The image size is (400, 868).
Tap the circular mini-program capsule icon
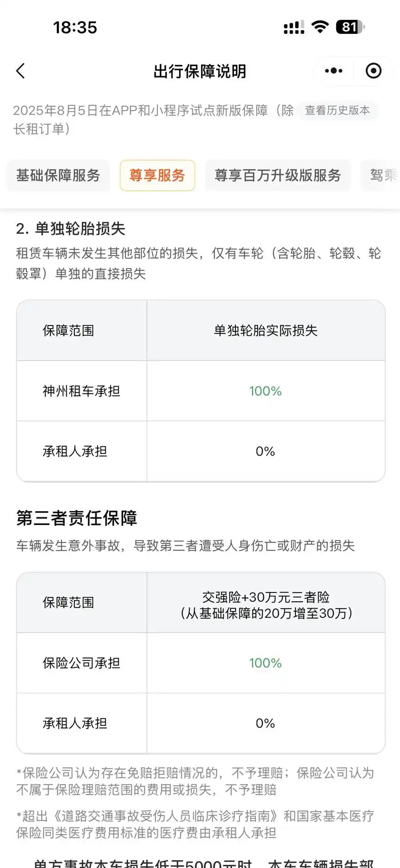click(x=373, y=71)
